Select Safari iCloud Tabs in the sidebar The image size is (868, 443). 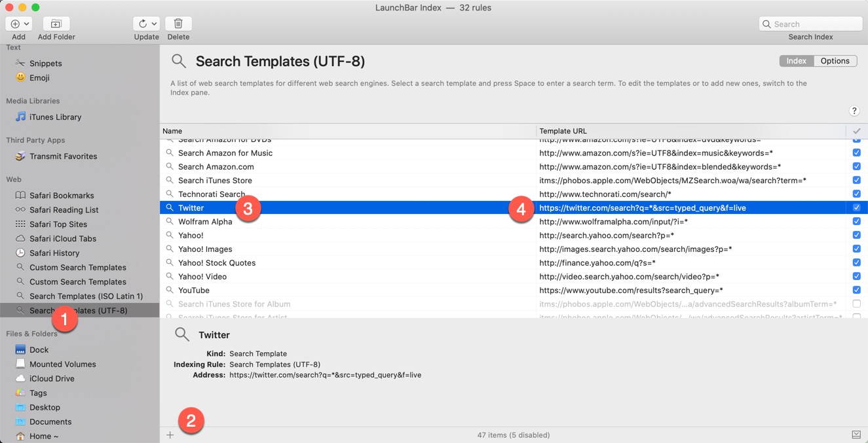[x=79, y=239]
